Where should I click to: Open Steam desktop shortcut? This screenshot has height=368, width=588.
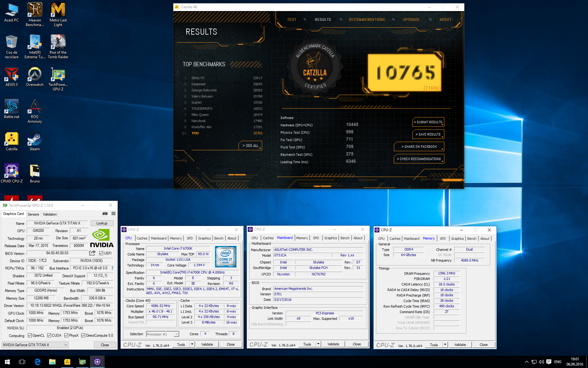pyautogui.click(x=35, y=141)
